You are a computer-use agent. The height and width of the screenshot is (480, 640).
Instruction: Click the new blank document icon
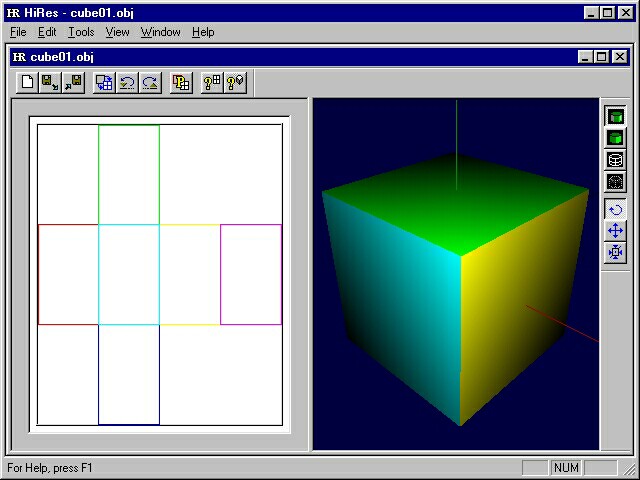[28, 83]
